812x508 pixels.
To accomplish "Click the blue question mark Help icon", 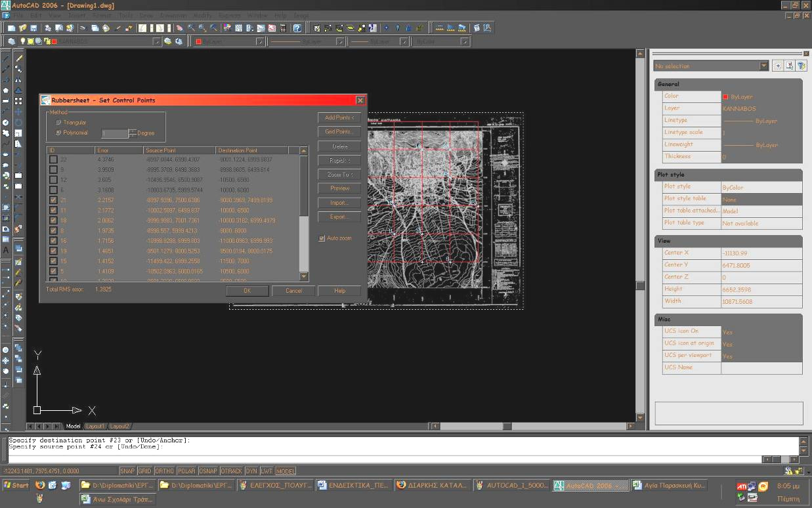I will coord(297,28).
